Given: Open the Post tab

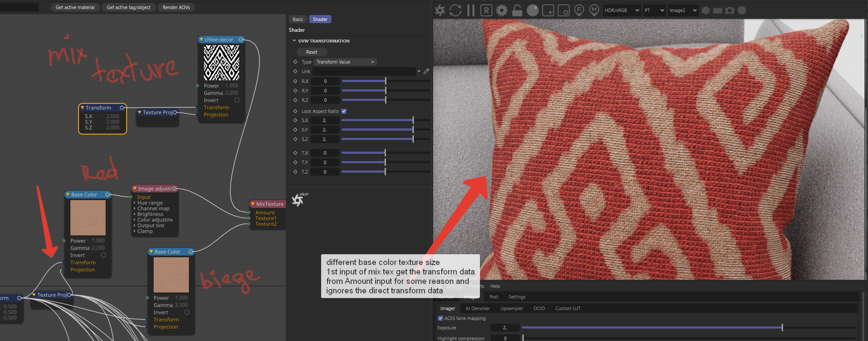Looking at the screenshot, I should coord(494,297).
